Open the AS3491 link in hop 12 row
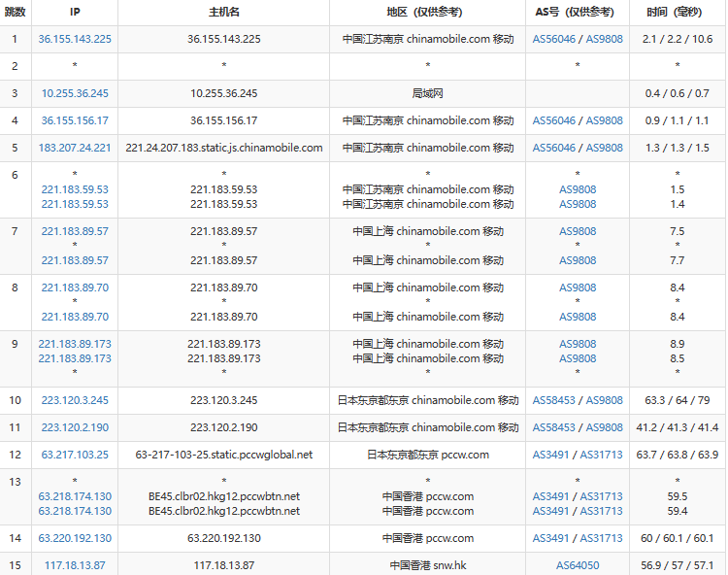The image size is (728, 575). 550,455
